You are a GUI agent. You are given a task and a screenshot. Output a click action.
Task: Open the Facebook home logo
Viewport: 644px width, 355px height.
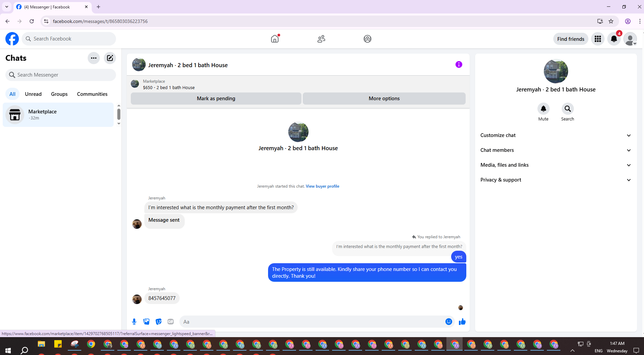tap(12, 39)
